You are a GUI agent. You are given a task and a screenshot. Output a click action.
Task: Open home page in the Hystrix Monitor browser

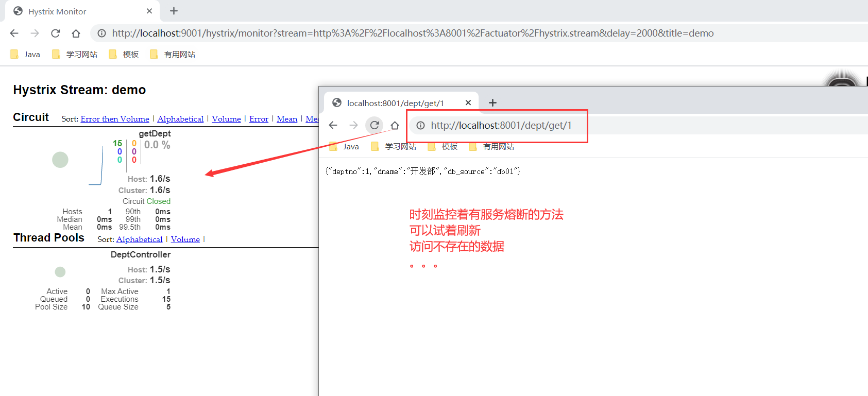pyautogui.click(x=76, y=33)
